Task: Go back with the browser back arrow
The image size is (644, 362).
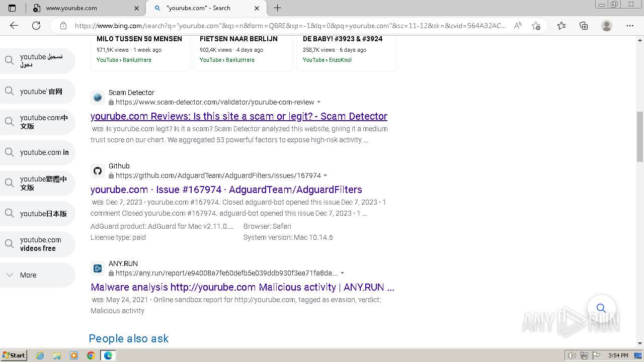Action: [x=14, y=26]
